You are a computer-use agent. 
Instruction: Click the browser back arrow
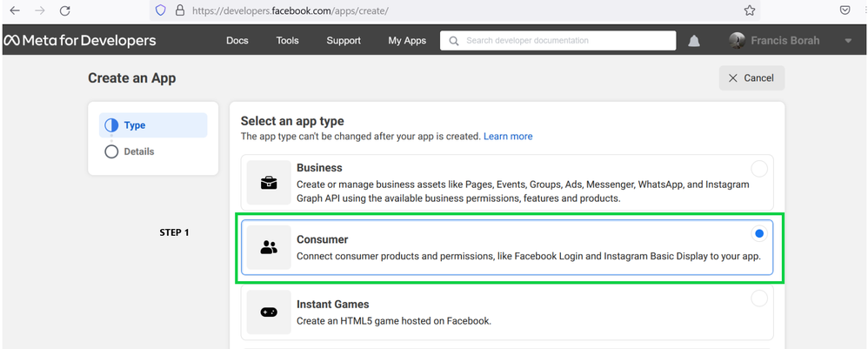(x=15, y=10)
